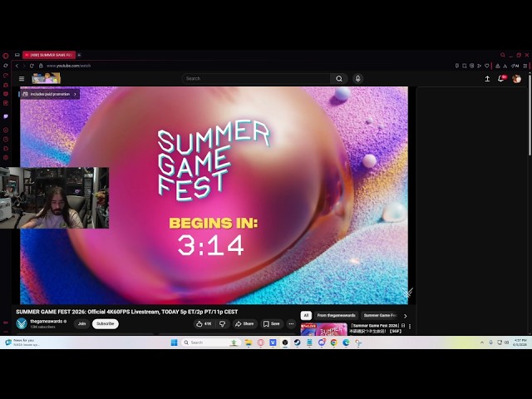Image resolution: width=532 pixels, height=399 pixels.
Task: Open Google Chrome from taskbar
Action: click(334, 342)
